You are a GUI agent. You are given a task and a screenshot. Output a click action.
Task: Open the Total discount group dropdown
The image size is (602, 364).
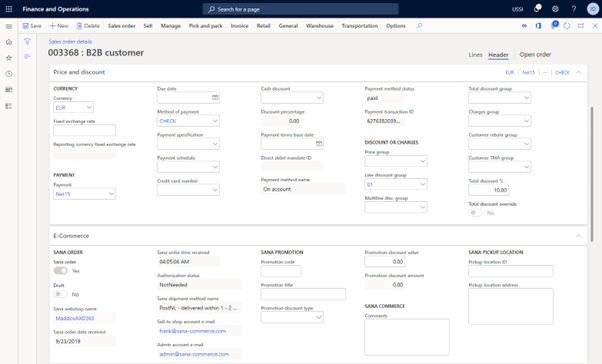526,98
